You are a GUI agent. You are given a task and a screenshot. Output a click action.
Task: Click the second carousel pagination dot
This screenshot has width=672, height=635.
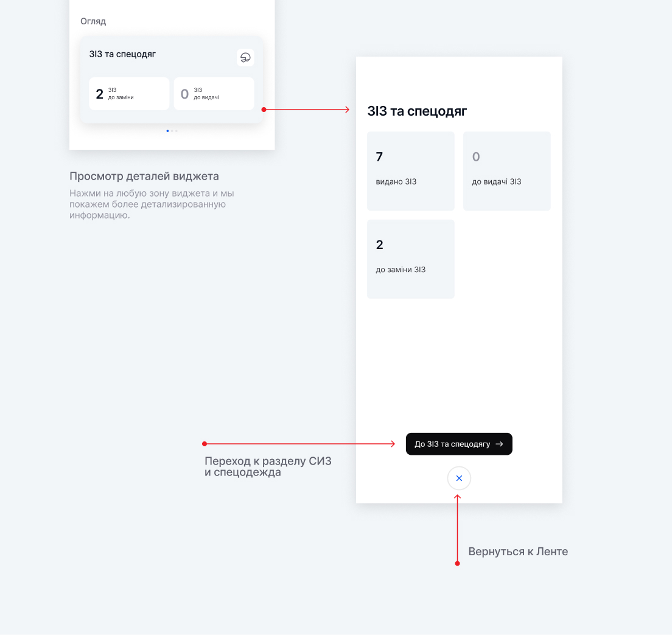[172, 131]
